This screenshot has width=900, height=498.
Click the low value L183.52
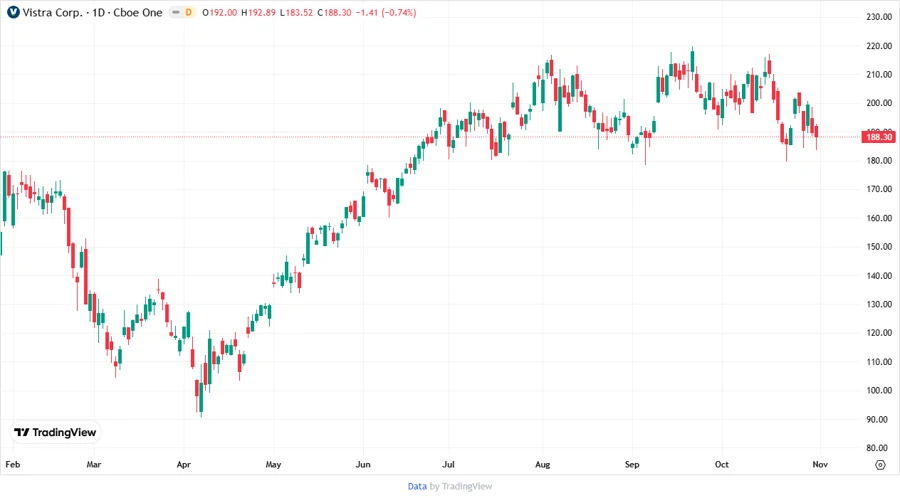click(296, 13)
